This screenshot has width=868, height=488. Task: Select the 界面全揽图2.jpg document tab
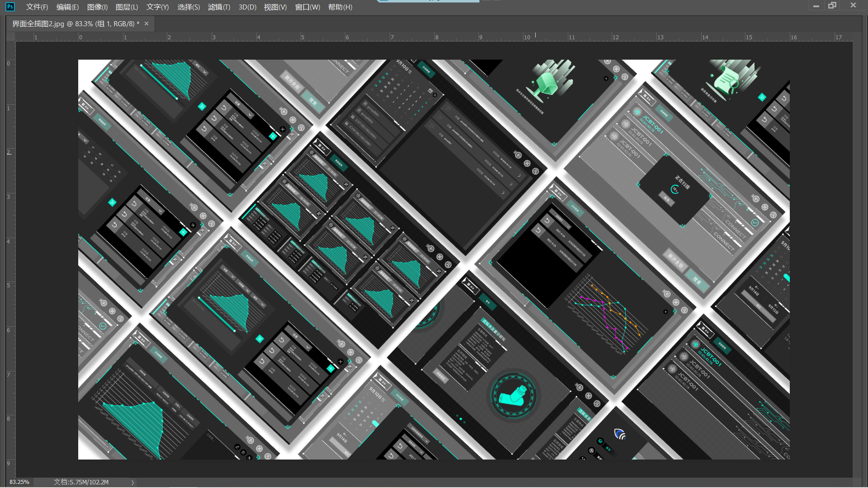pos(75,24)
